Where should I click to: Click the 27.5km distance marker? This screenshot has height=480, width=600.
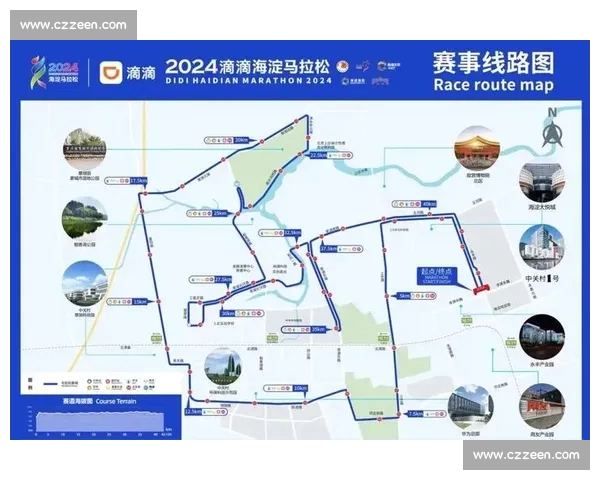click(x=223, y=279)
